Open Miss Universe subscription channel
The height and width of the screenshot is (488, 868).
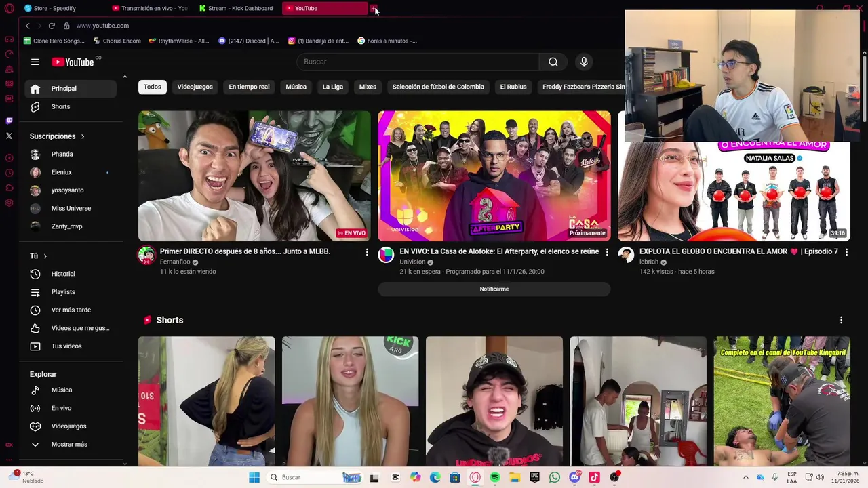69,208
